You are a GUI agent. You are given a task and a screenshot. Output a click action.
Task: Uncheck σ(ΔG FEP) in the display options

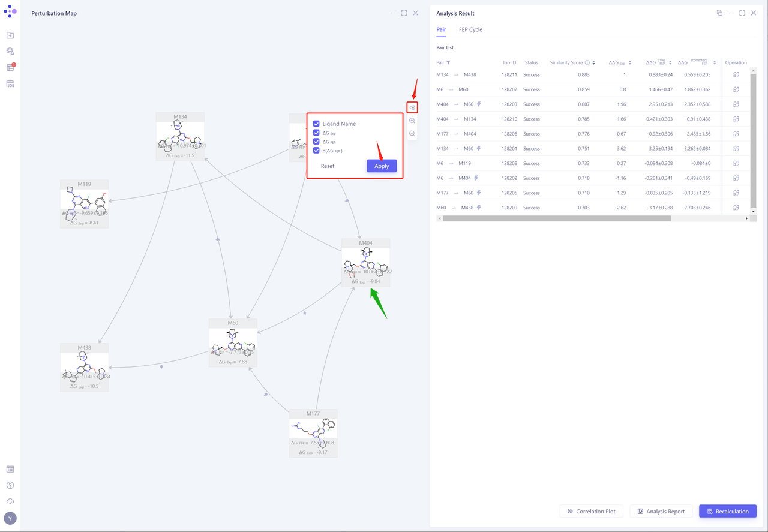click(x=316, y=151)
